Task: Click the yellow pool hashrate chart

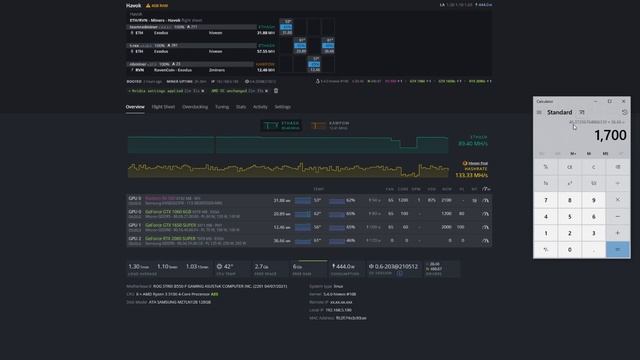Action: pos(288,170)
